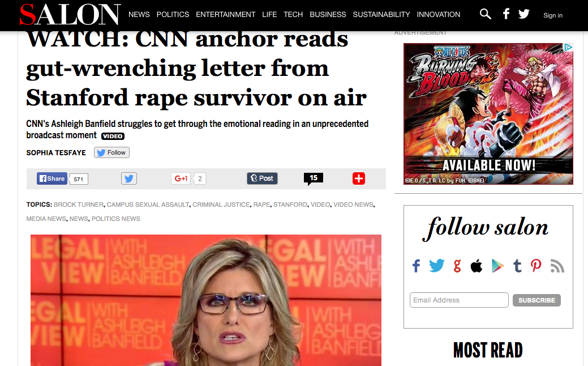Click the Subscribe button
Viewport: 588px width, 366px height.
click(537, 300)
